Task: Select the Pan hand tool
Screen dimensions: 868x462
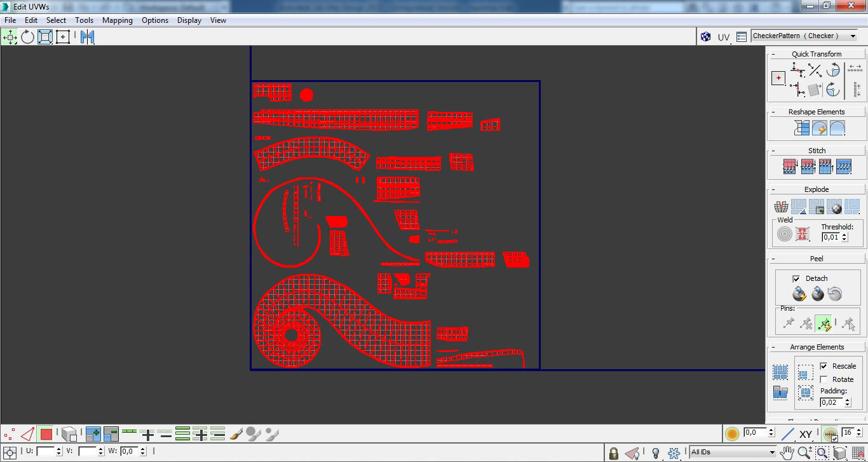Action: [x=787, y=453]
